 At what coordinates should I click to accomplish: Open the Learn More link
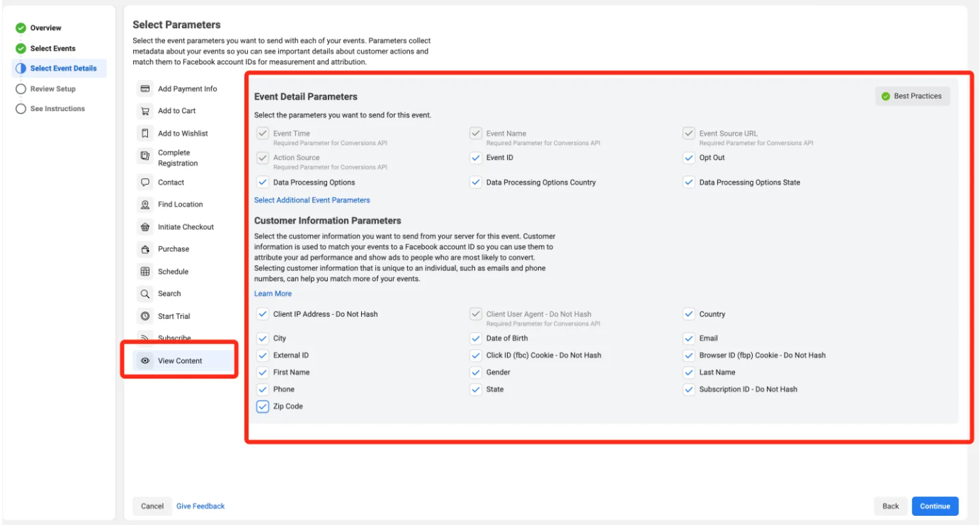273,294
